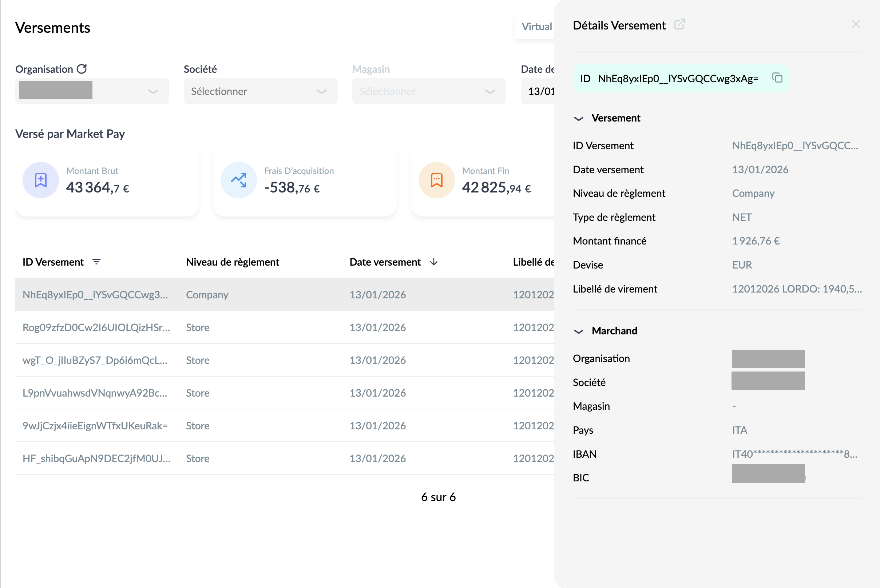Screen dimensions: 880x588
Task: Collapse the Marchand section
Action: 578,331
